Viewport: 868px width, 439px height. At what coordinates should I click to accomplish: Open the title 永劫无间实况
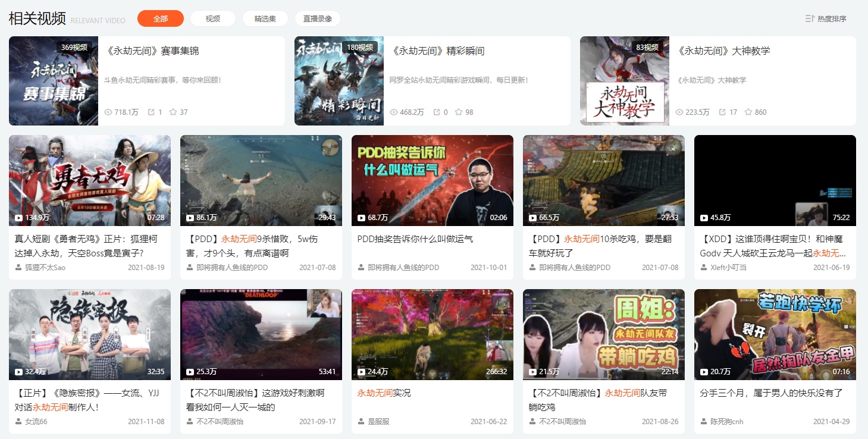[384, 393]
